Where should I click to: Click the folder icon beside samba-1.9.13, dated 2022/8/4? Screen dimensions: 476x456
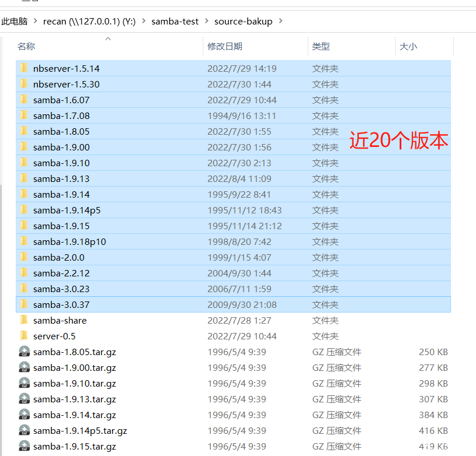pos(24,178)
